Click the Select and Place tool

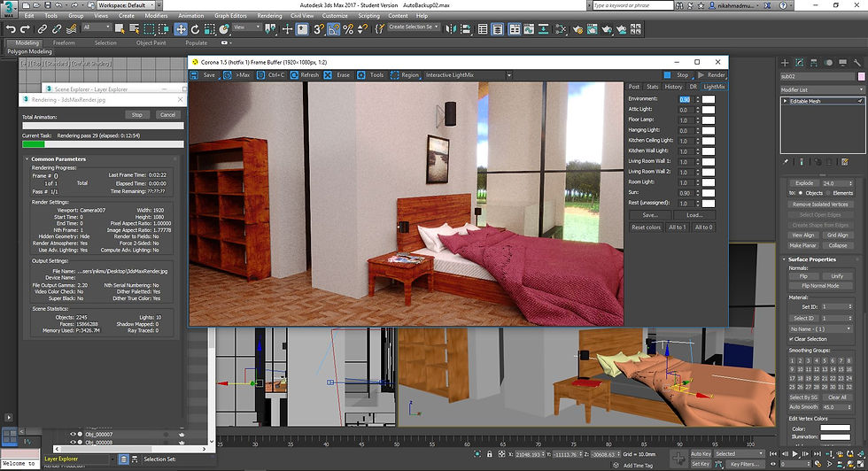223,29
